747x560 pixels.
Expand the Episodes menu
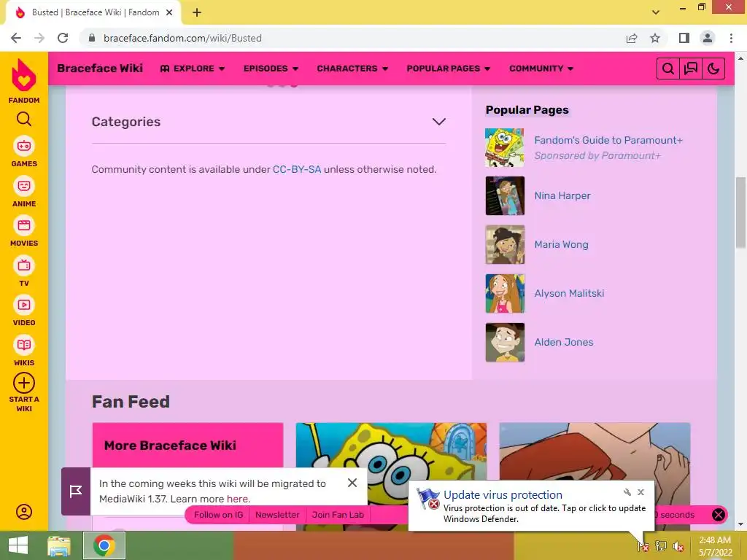[x=271, y=69]
